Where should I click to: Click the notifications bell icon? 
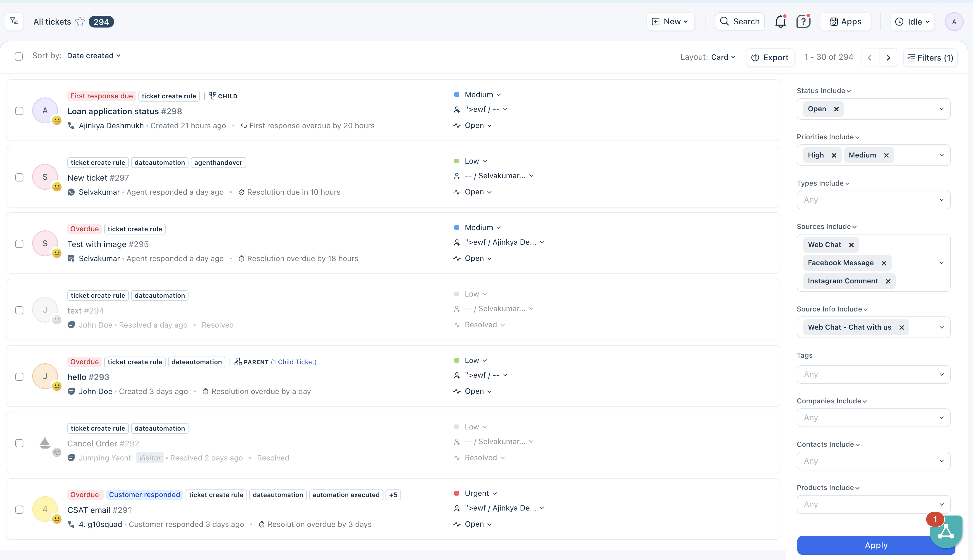pyautogui.click(x=780, y=22)
